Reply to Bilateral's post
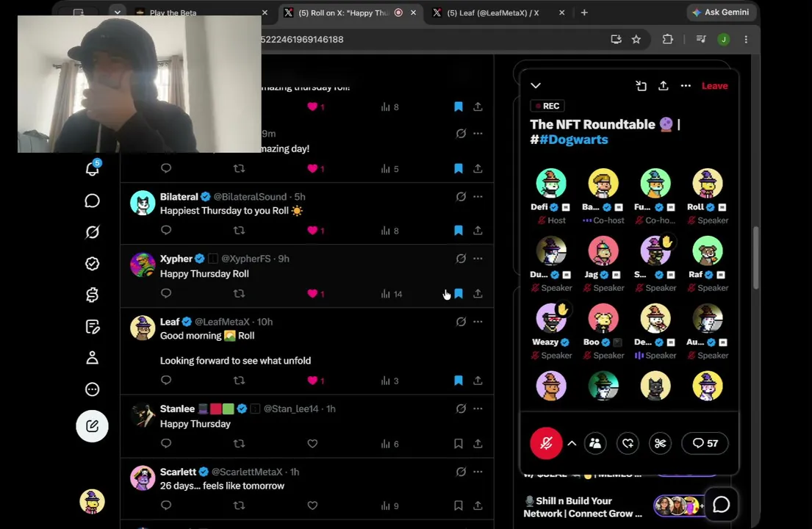The image size is (812, 529). [166, 231]
